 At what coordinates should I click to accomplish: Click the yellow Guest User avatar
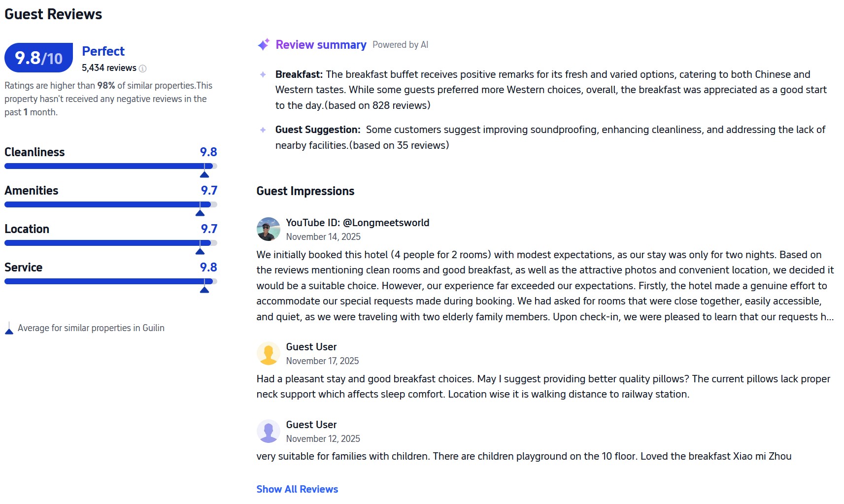tap(269, 353)
